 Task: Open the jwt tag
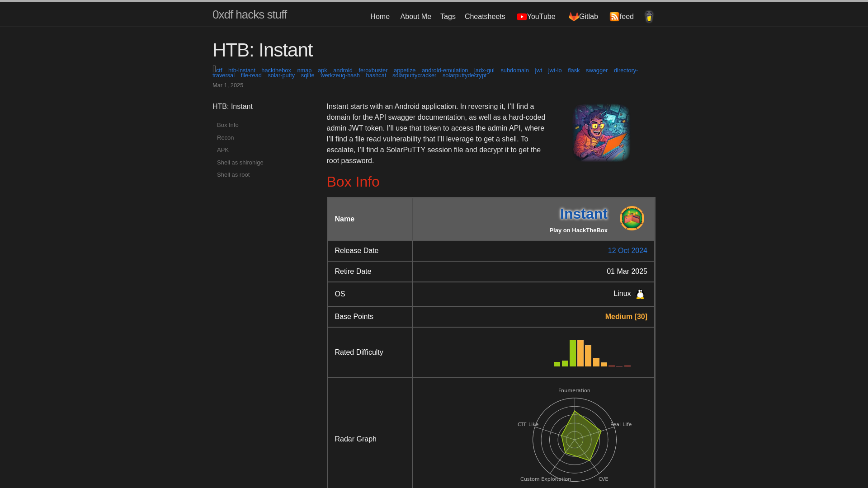538,70
